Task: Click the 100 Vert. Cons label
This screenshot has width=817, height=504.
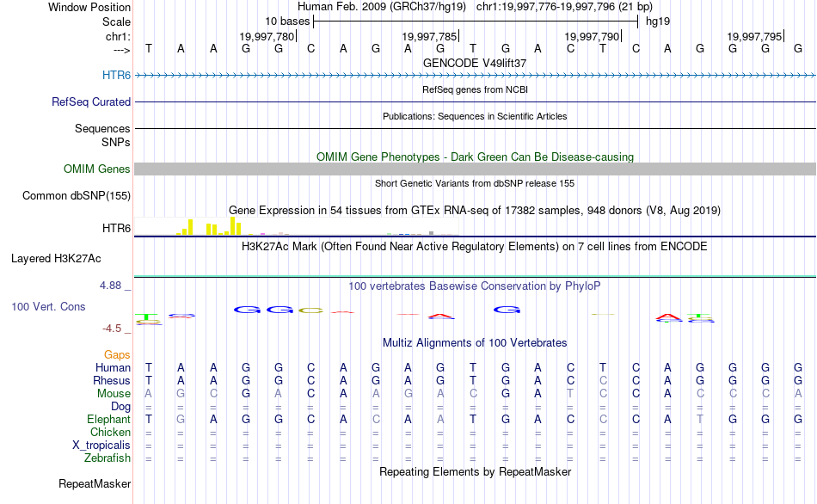Action: pyautogui.click(x=48, y=306)
